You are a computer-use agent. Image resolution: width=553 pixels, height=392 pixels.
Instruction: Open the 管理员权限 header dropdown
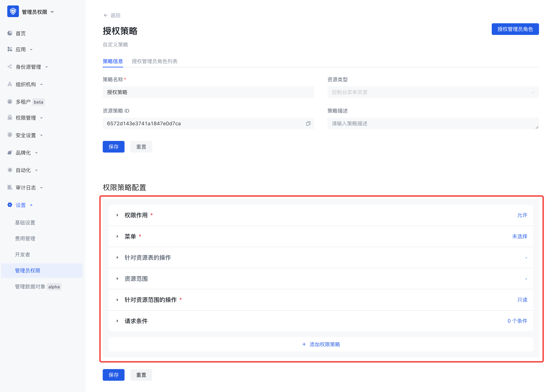52,12
